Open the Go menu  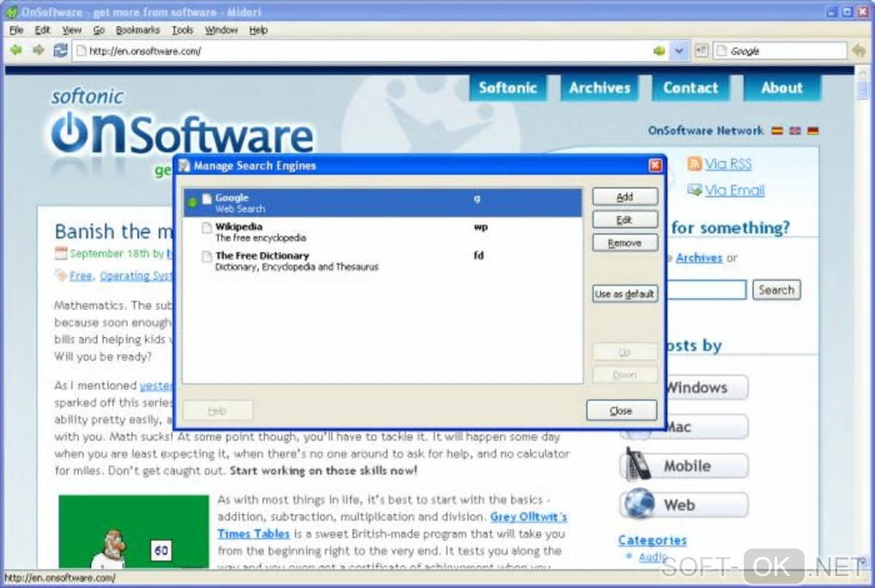[99, 30]
